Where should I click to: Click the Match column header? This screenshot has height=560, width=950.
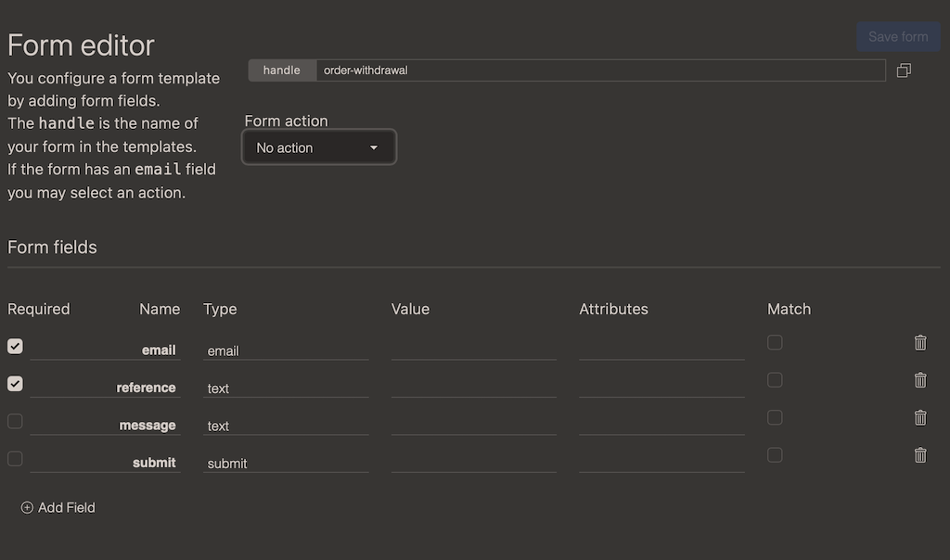point(789,309)
